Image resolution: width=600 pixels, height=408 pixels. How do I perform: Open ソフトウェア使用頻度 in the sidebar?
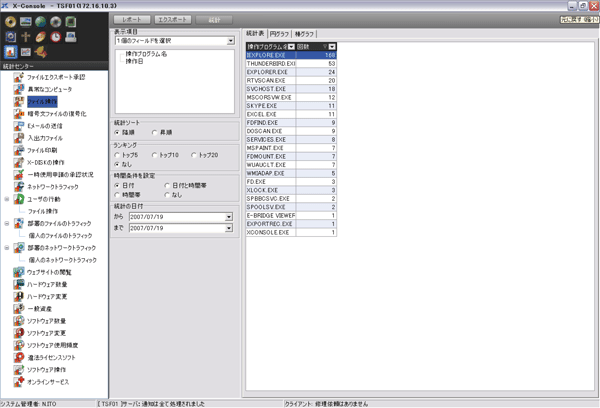(52, 345)
